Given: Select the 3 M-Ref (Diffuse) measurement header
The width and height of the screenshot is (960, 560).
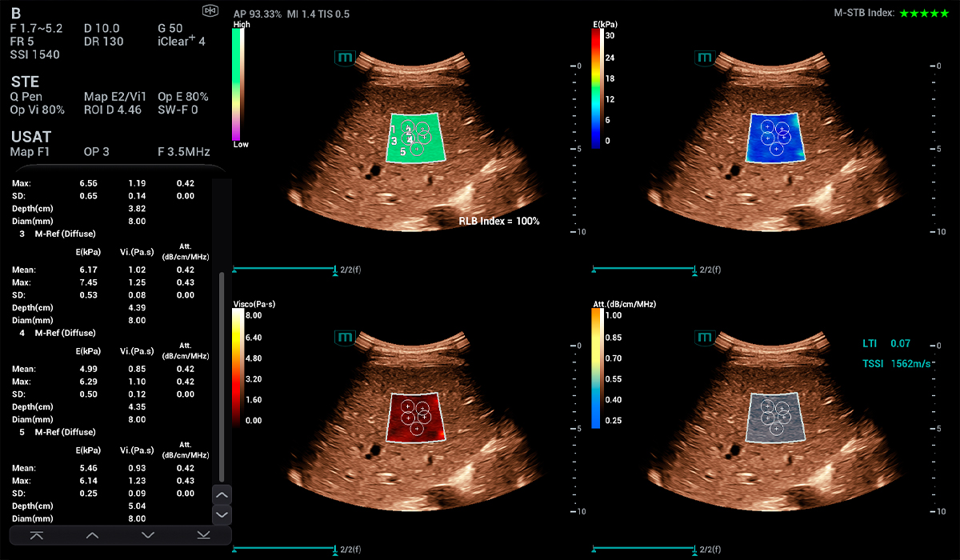Looking at the screenshot, I should 57,234.
